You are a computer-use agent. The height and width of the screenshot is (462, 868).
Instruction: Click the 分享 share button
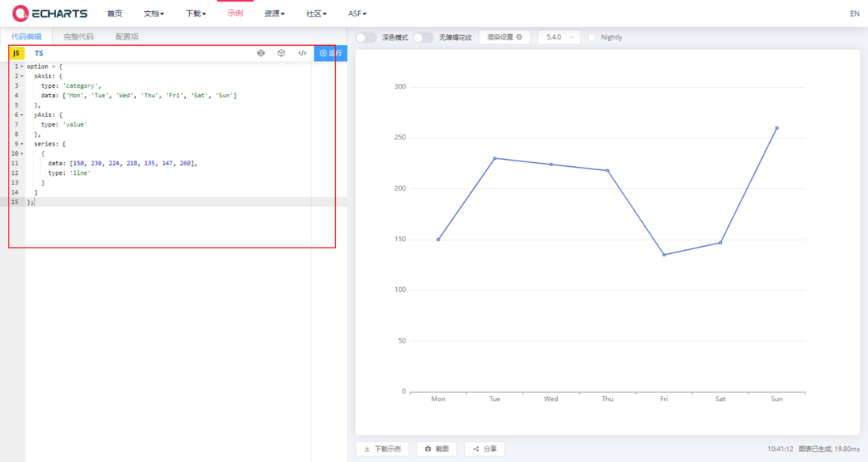485,449
